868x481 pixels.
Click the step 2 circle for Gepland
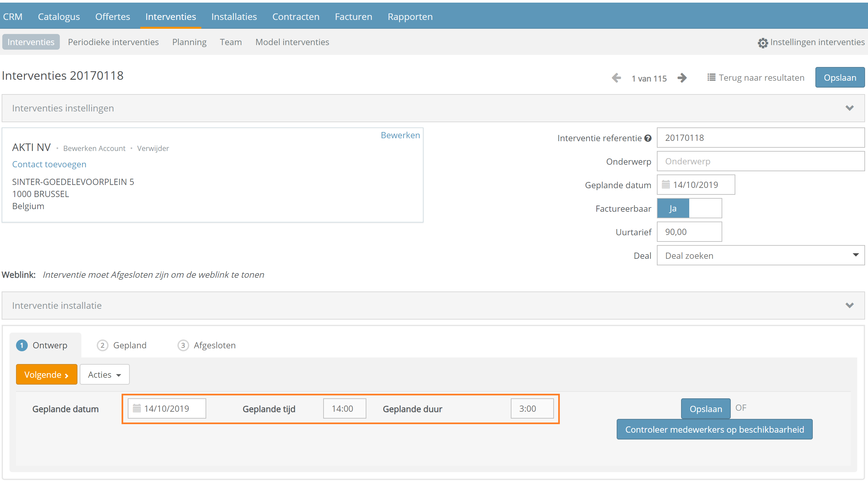click(x=102, y=346)
